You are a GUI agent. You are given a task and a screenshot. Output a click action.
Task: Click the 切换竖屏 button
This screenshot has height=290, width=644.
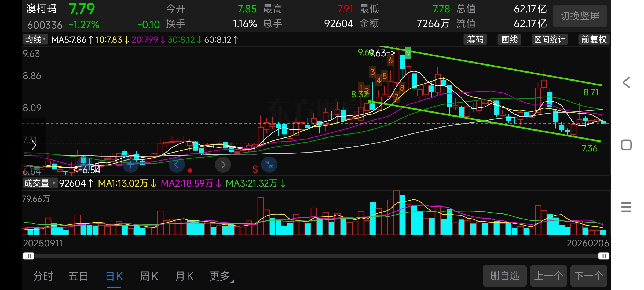pyautogui.click(x=580, y=16)
